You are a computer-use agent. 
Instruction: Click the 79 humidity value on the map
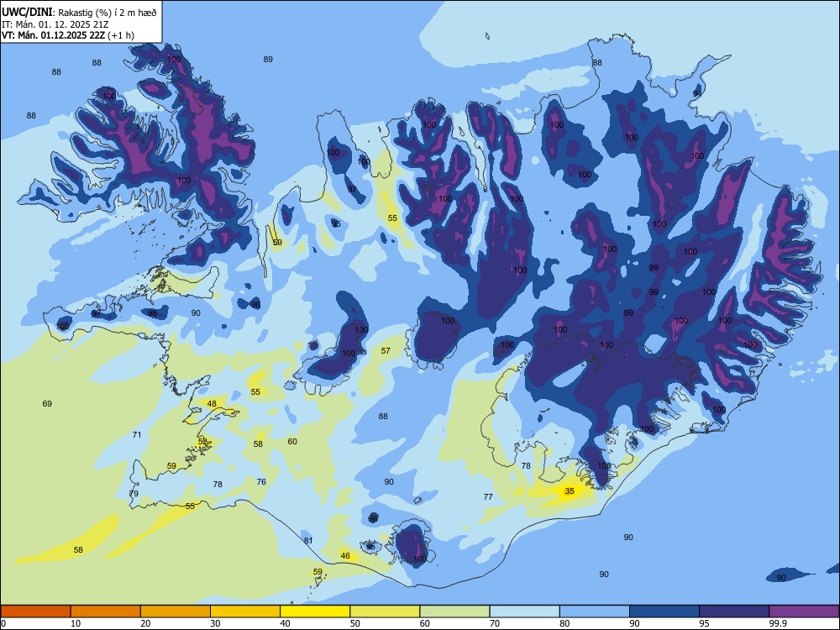tap(134, 494)
